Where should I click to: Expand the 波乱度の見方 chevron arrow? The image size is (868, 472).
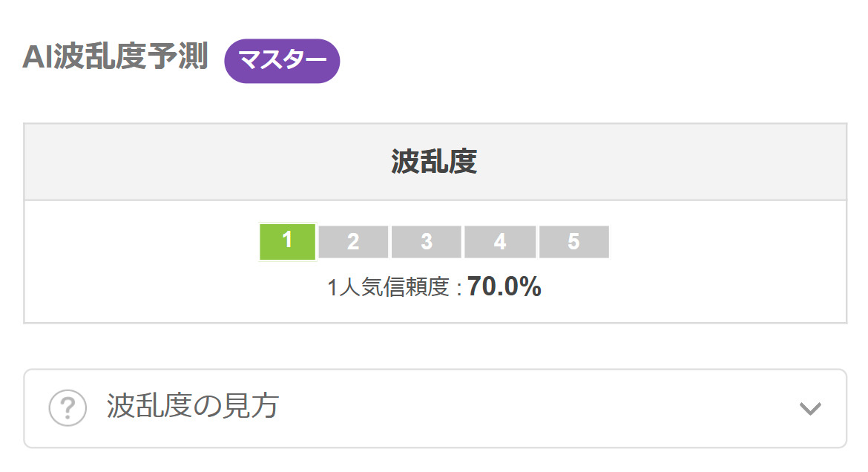click(810, 409)
